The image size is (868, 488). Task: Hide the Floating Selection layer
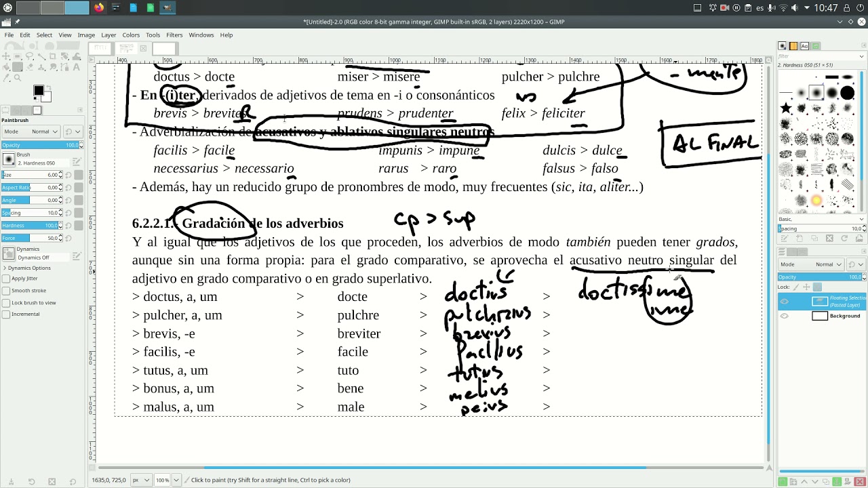click(x=785, y=302)
